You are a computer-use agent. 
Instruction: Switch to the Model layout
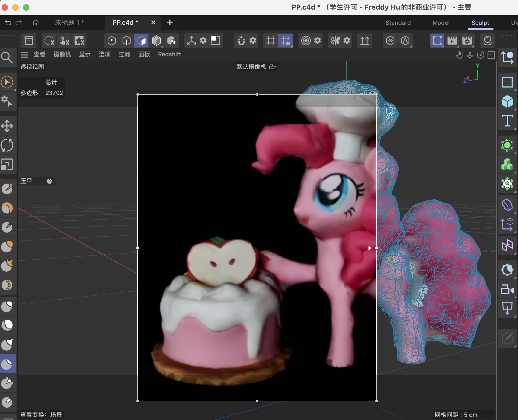(441, 23)
